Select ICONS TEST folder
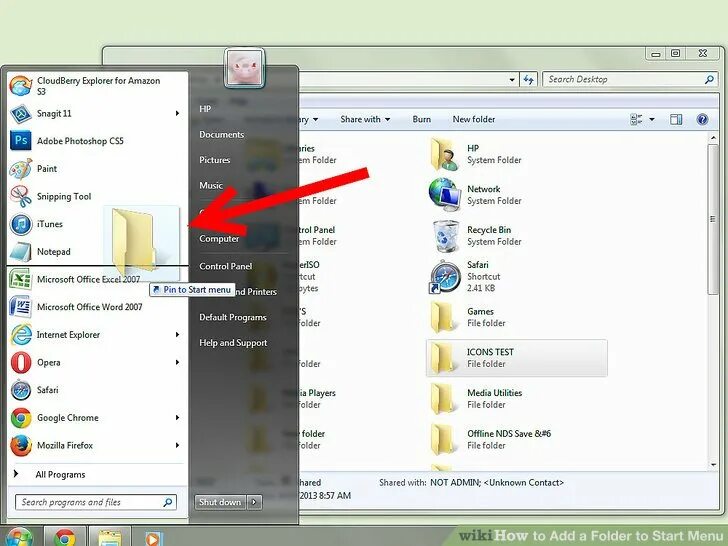Screen dimensions: 728x546 tap(516, 358)
